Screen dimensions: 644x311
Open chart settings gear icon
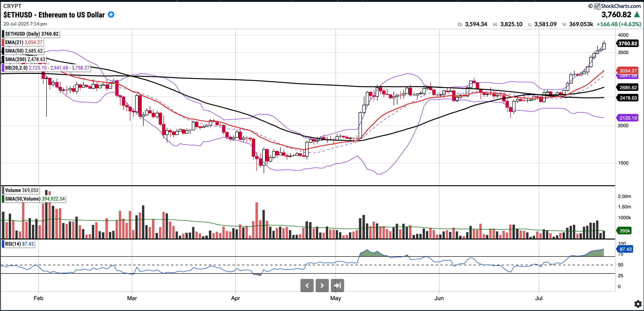(x=638, y=304)
